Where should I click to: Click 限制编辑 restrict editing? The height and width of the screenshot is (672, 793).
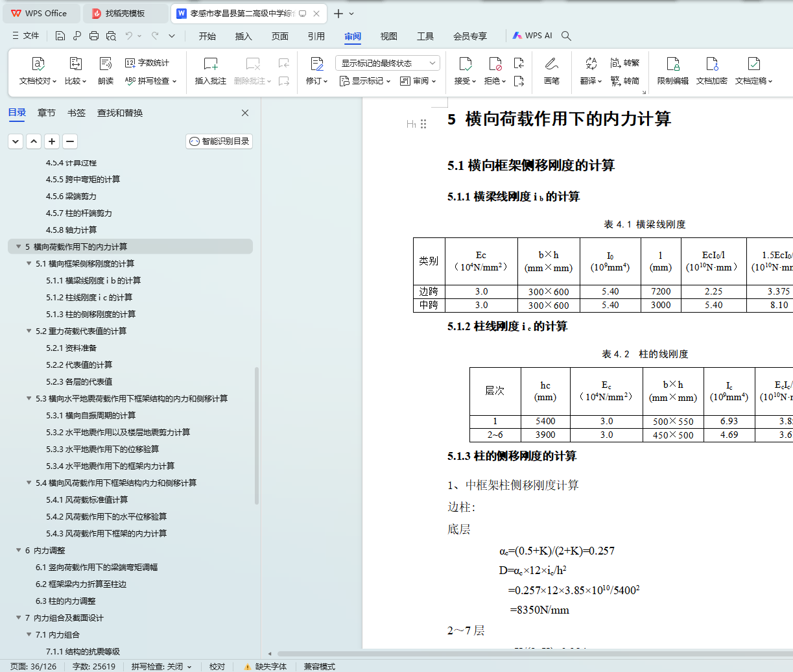point(673,71)
